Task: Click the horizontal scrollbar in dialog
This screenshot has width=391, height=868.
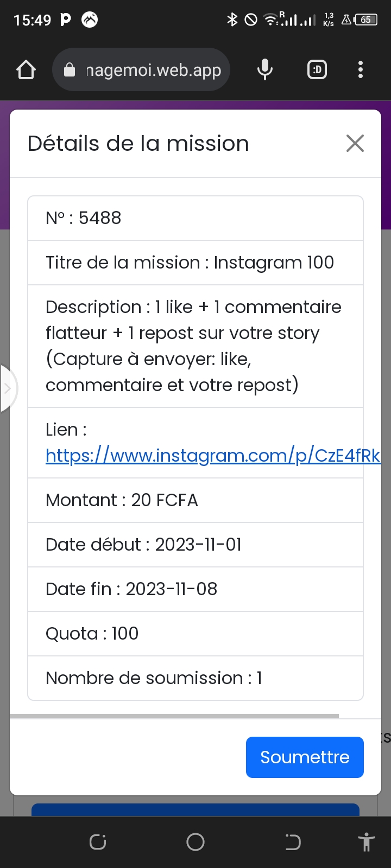Action: tap(174, 716)
